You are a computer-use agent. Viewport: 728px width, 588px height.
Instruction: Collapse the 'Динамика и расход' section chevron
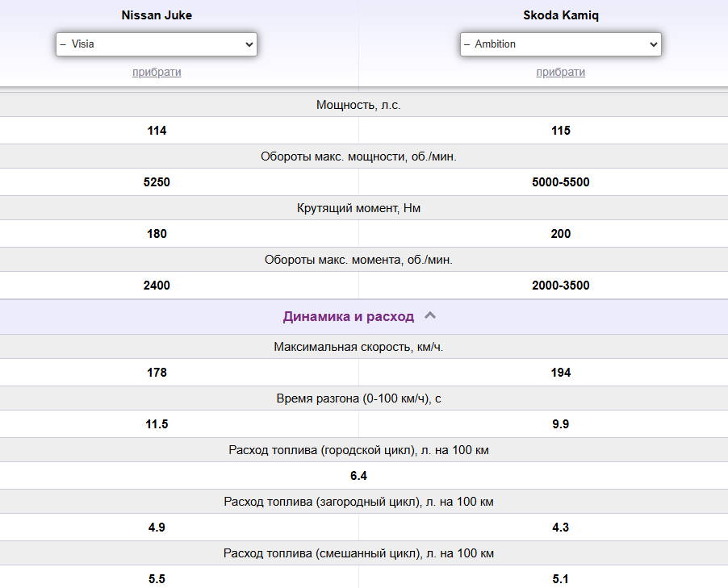[430, 315]
